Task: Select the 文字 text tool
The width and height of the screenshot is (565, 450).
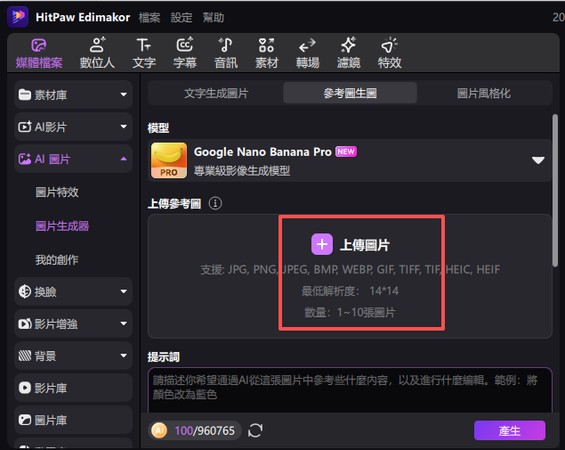Action: 144,54
